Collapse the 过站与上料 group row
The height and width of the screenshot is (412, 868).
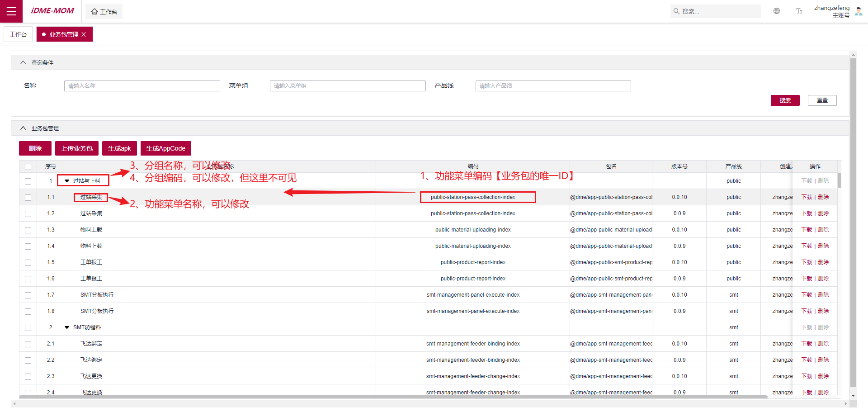pos(67,181)
